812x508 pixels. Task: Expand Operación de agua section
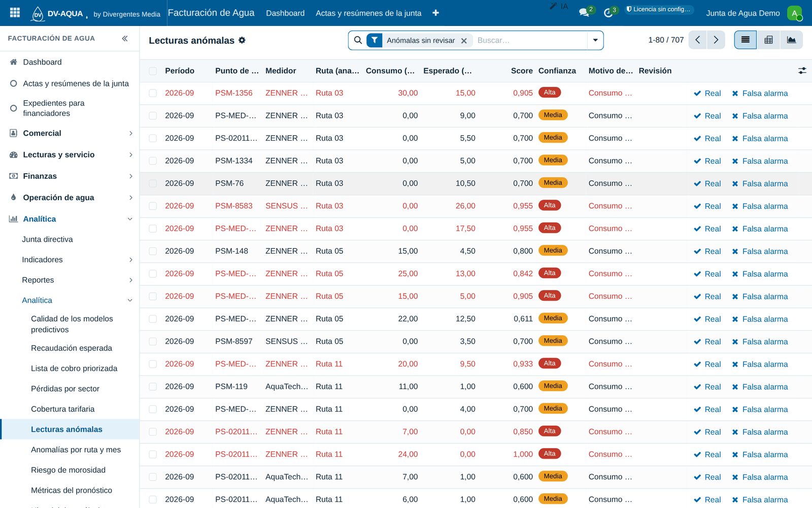coord(70,197)
